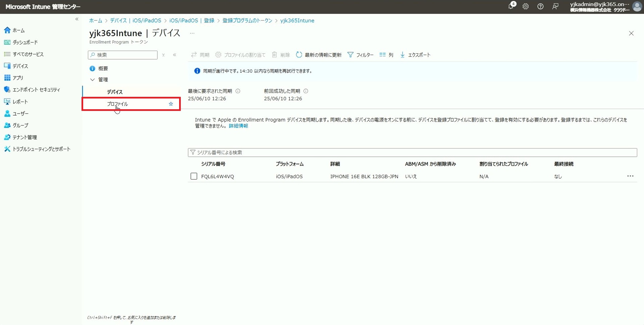Focus the 検索 menu search box
The image size is (644, 325).
[123, 55]
